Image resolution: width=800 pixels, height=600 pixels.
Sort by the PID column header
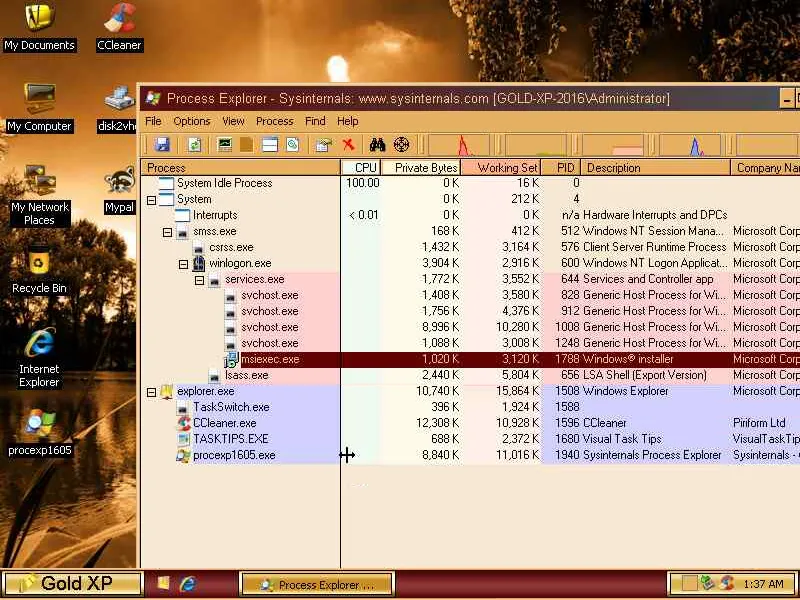pos(561,167)
